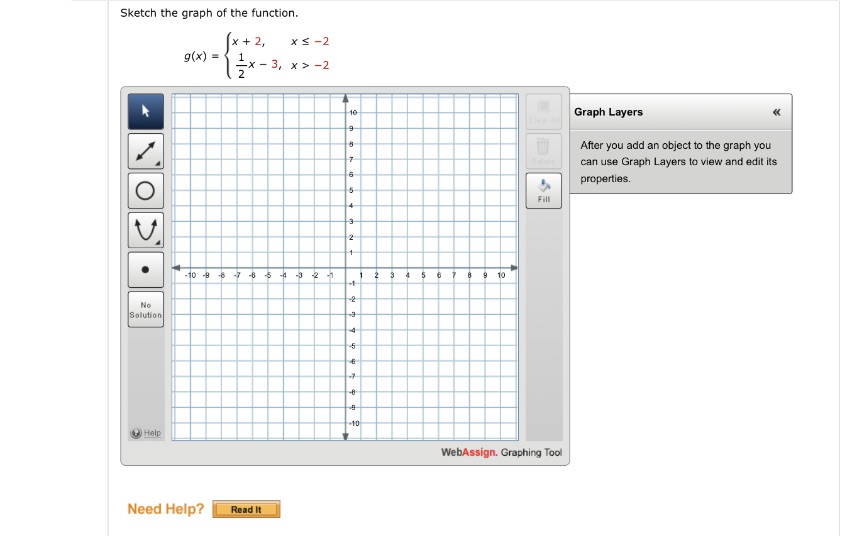Screen dimensions: 852x536
Task: Click the x-axis label -2
Action: tap(315, 276)
